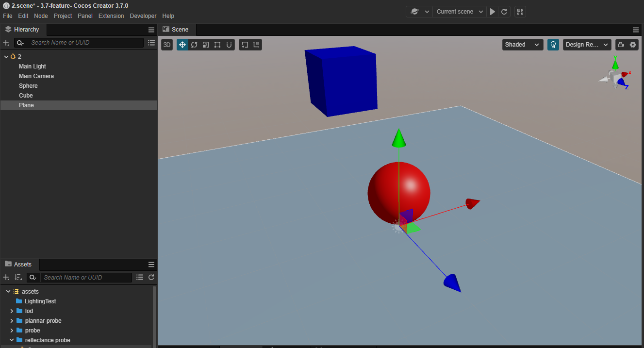The image size is (644, 348).
Task: Open the Design Resolution dropdown
Action: [x=587, y=45]
